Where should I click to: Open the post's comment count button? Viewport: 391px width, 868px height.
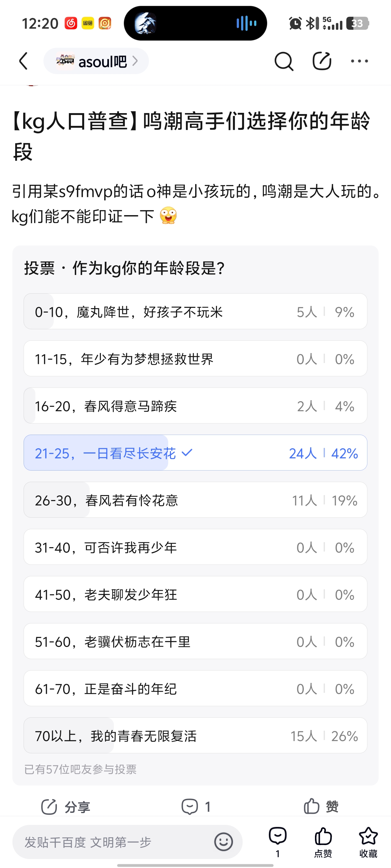[x=196, y=807]
